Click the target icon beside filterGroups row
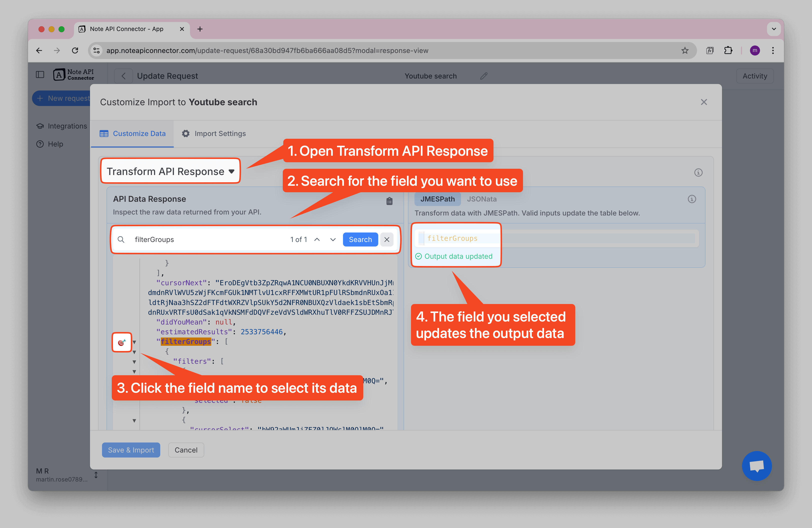 tap(121, 342)
